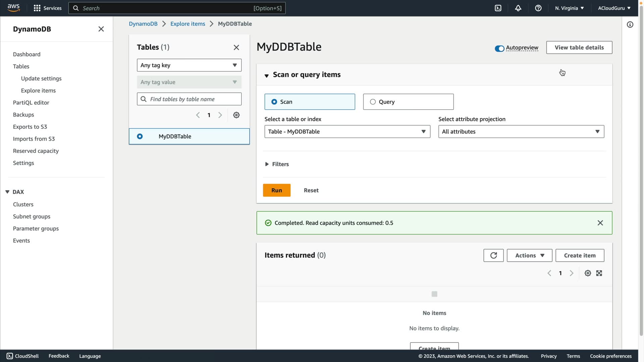
Task: Expand the Filters section
Action: [x=277, y=164]
